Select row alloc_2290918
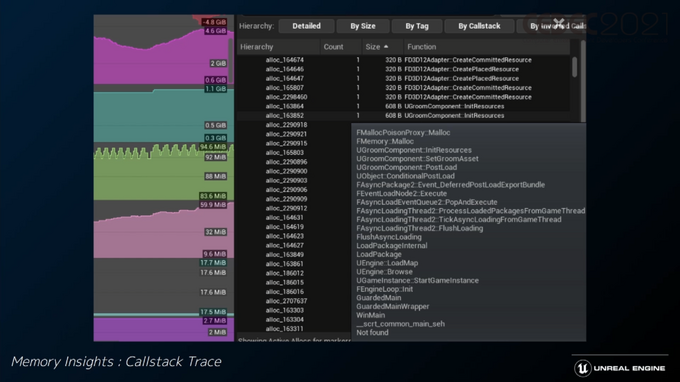Screen dimensions: 680x382 coord(286,125)
